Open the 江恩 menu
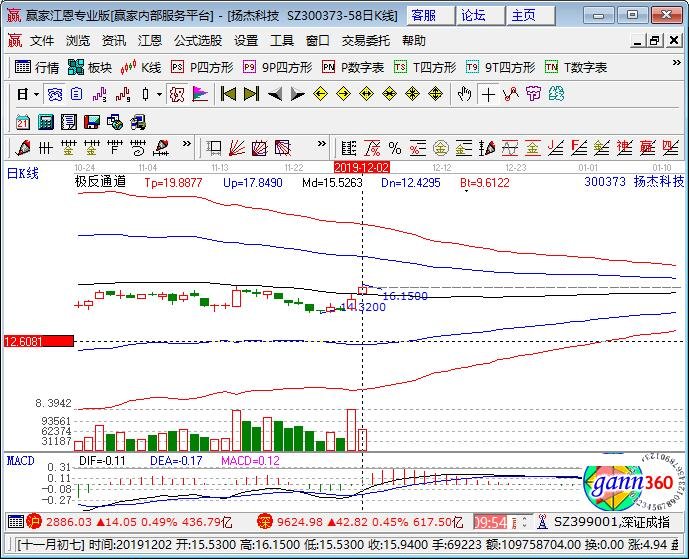 [150, 41]
